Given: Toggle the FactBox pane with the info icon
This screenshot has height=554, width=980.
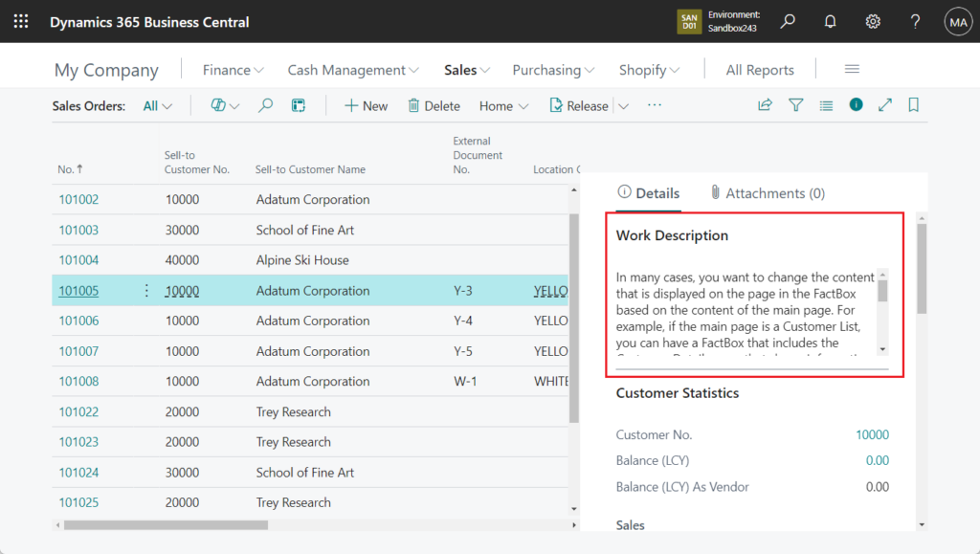Looking at the screenshot, I should click(855, 105).
